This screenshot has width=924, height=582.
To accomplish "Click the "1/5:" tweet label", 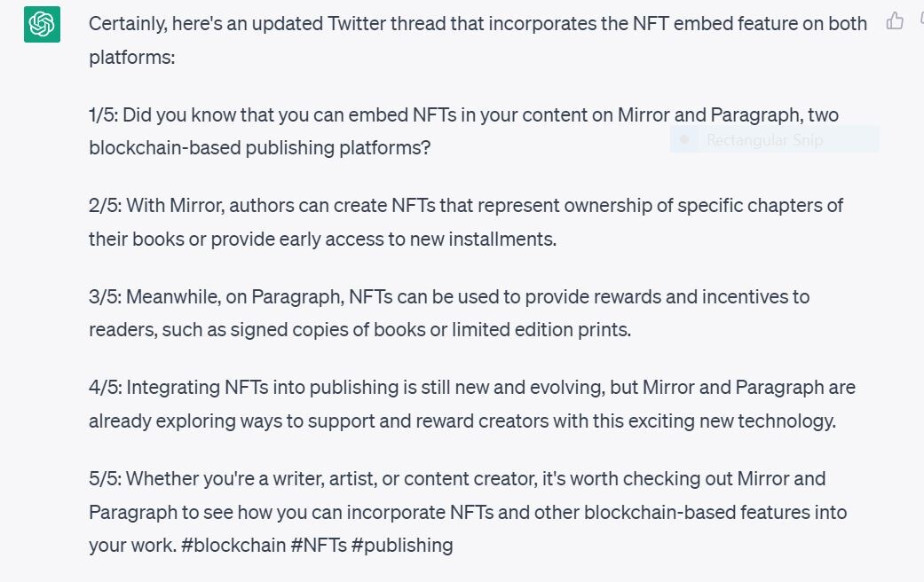I will [x=104, y=114].
